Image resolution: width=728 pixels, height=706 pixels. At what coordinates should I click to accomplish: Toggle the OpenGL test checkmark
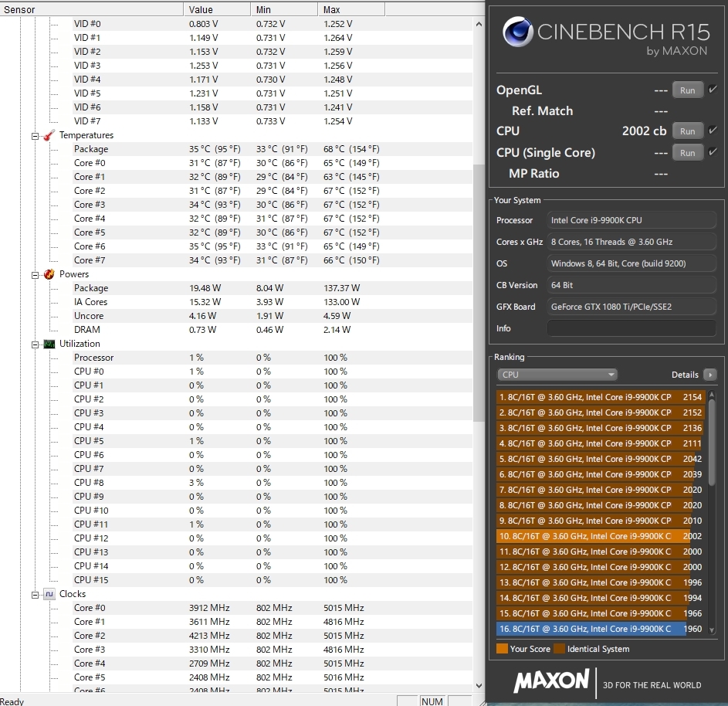[x=713, y=89]
